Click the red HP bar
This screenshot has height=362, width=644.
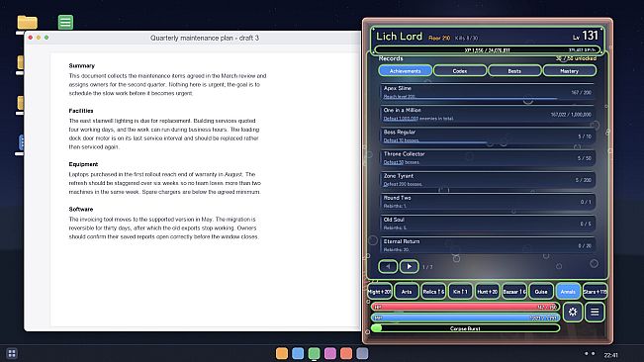[465, 307]
